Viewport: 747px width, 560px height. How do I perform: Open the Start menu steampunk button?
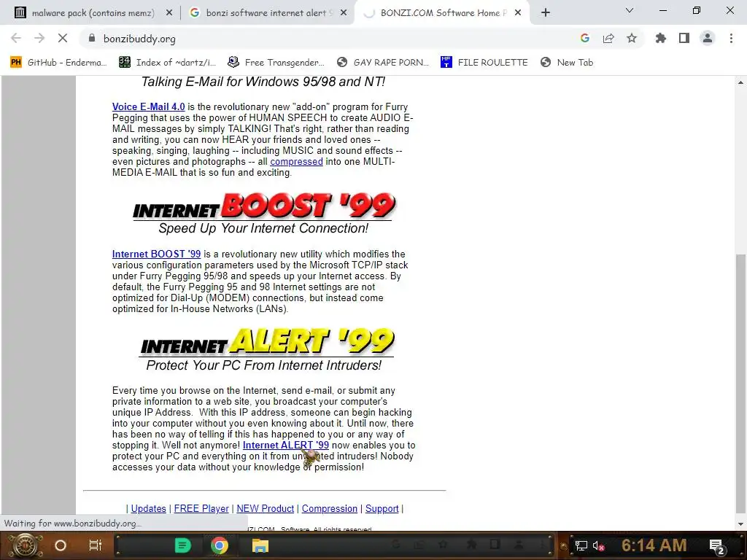pos(25,545)
